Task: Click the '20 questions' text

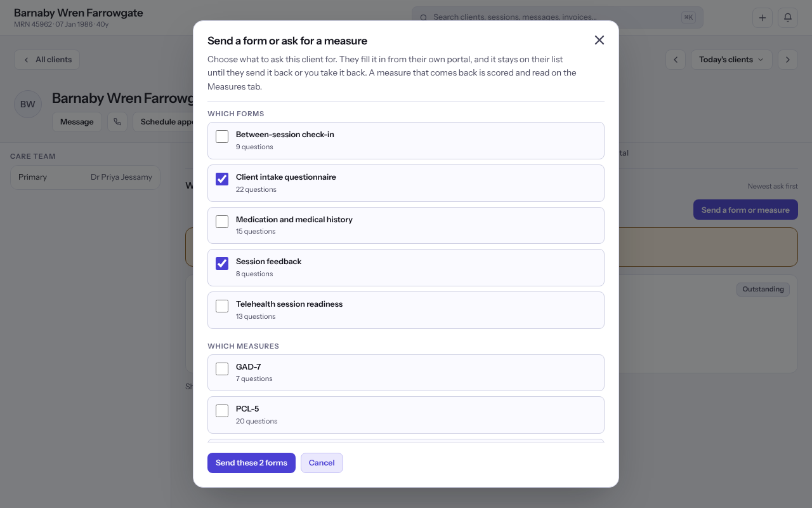Action: tap(256, 421)
